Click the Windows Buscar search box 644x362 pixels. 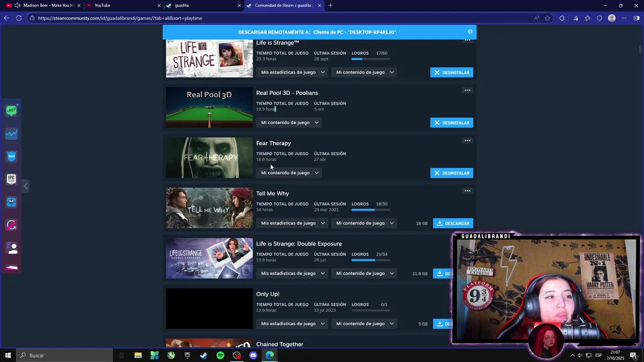[64, 355]
